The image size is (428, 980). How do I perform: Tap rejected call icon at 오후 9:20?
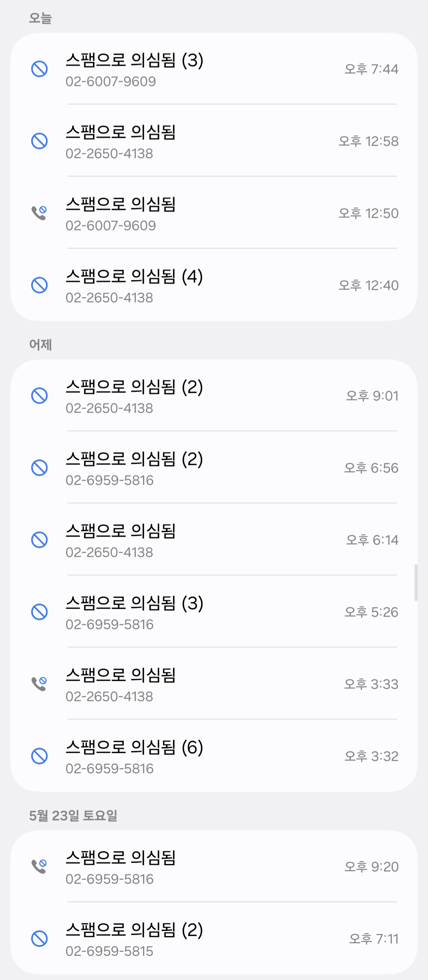tap(39, 866)
